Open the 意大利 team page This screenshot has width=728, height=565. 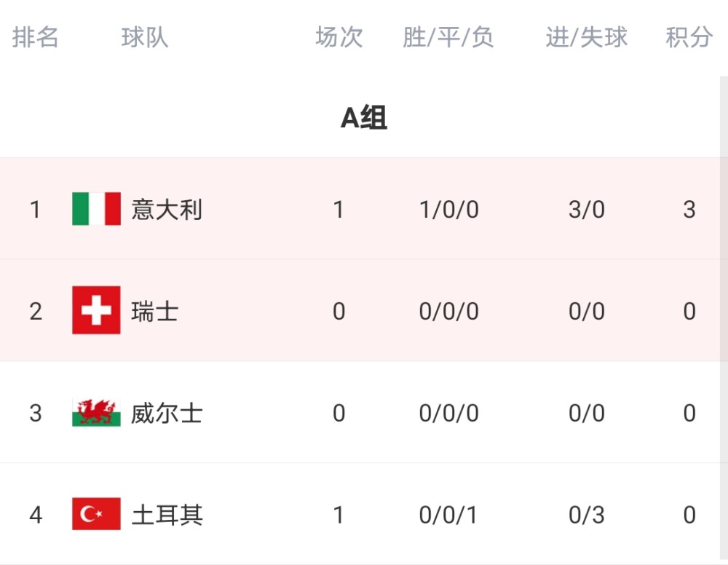pyautogui.click(x=167, y=210)
